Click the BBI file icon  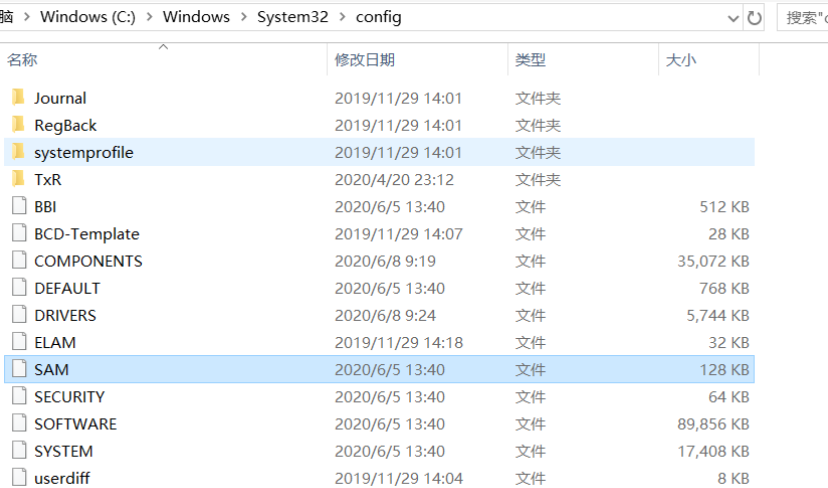[19, 206]
